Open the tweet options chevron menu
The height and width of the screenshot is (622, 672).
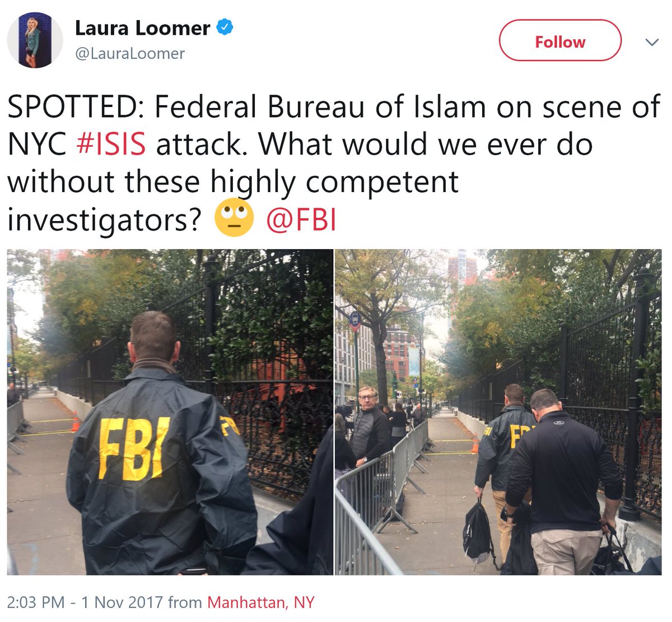652,42
